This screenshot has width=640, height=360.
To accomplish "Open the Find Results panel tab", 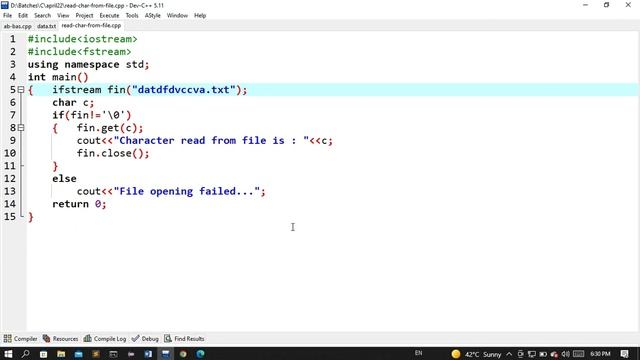I will pyautogui.click(x=184, y=339).
